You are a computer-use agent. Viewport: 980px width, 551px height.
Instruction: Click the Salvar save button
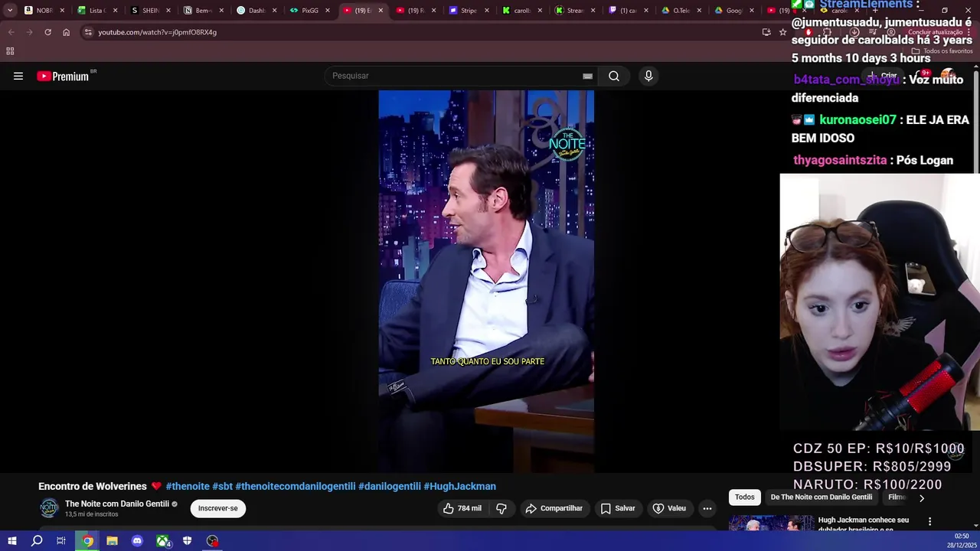coord(618,508)
